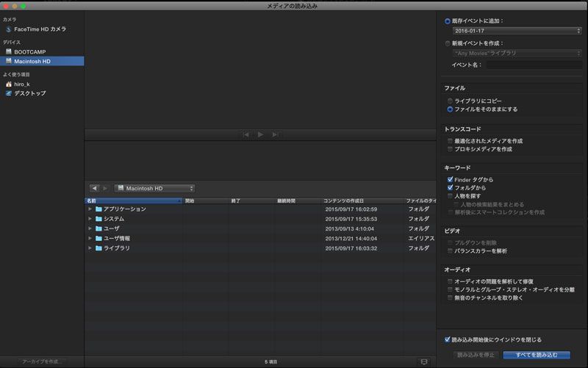Open デスクトップ favorite in sidebar

pos(29,93)
